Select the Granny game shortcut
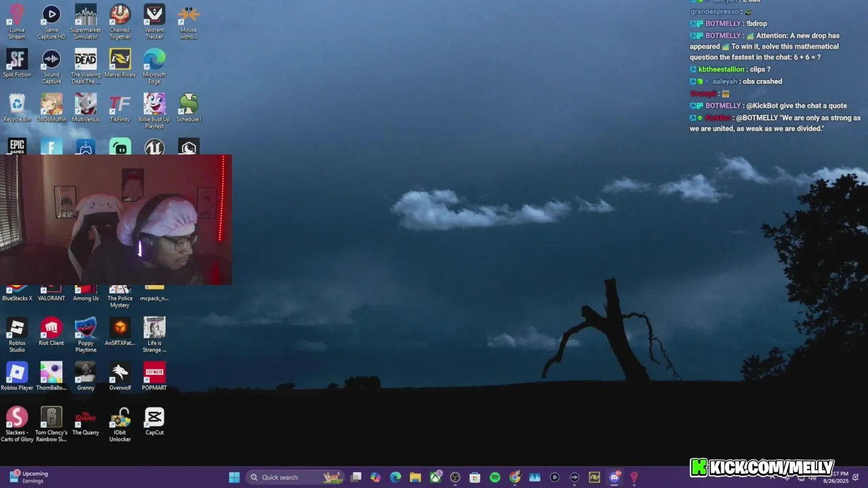The image size is (868, 488). [85, 376]
